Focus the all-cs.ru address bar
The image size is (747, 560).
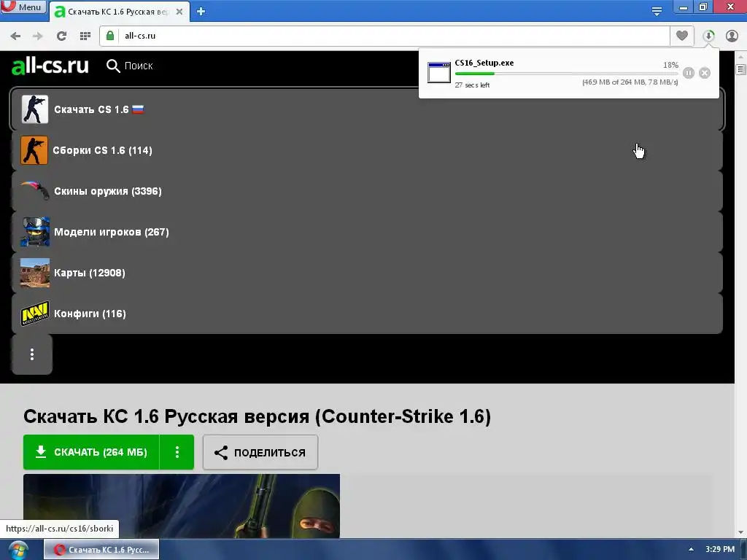385,36
